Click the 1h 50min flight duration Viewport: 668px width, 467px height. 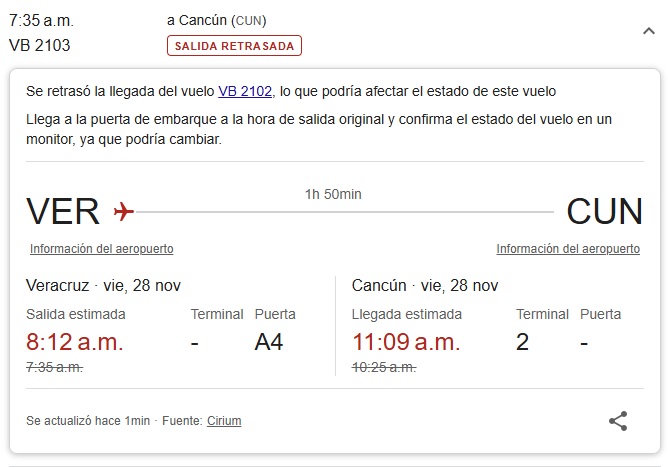(x=333, y=194)
